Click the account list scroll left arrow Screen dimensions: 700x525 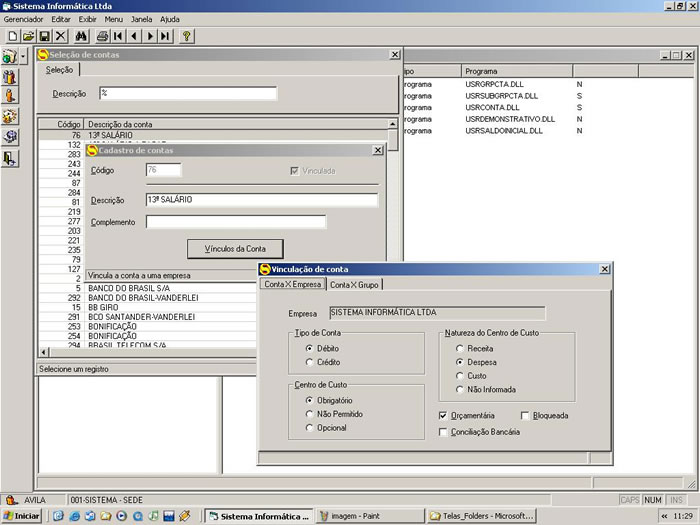pos(44,352)
